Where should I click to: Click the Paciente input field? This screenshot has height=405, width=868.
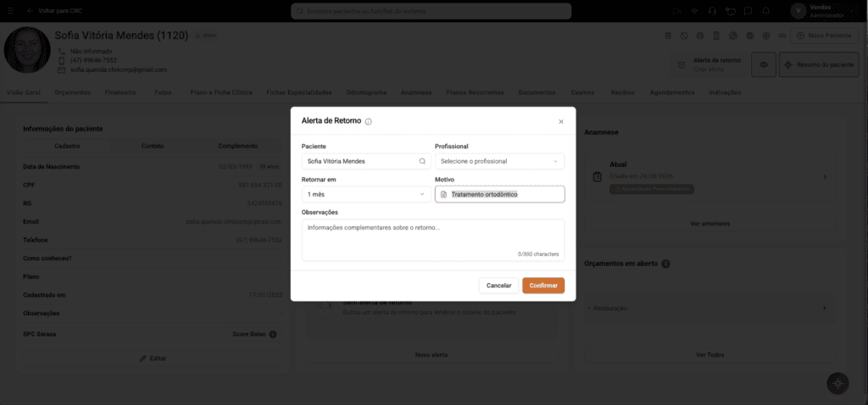pyautogui.click(x=366, y=162)
